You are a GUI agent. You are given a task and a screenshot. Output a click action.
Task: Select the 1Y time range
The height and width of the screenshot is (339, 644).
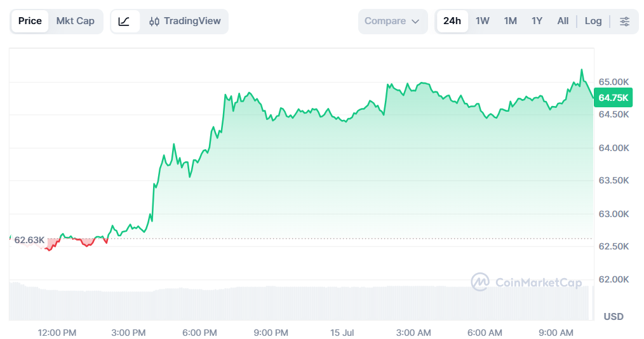[537, 21]
